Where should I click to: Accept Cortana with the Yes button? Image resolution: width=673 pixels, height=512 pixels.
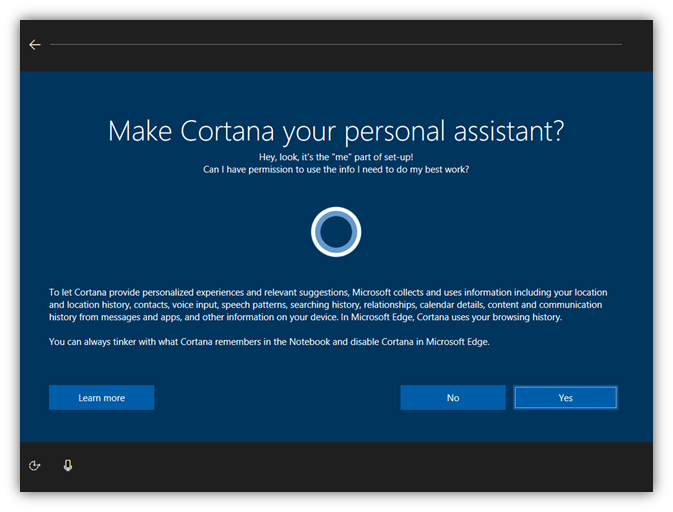566,397
